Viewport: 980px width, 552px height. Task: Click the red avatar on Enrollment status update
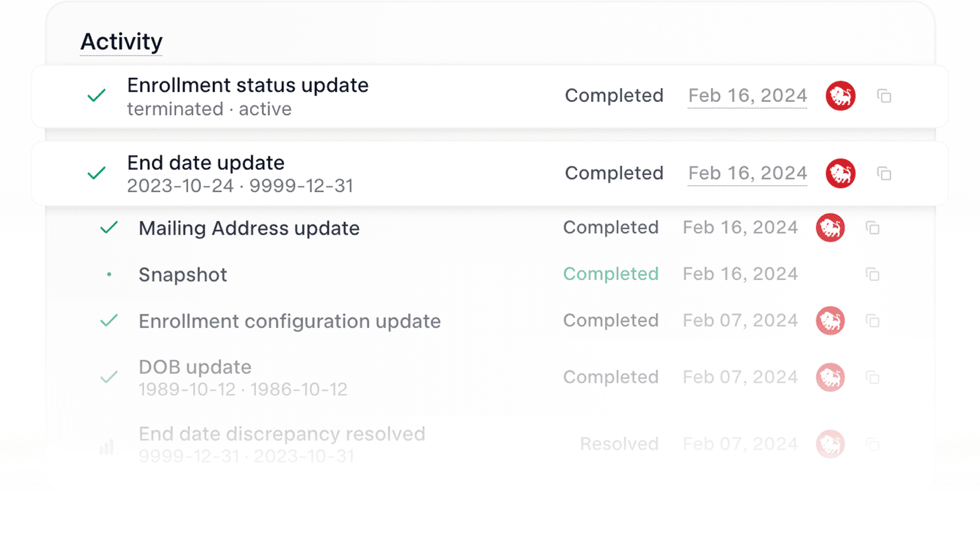coord(840,96)
